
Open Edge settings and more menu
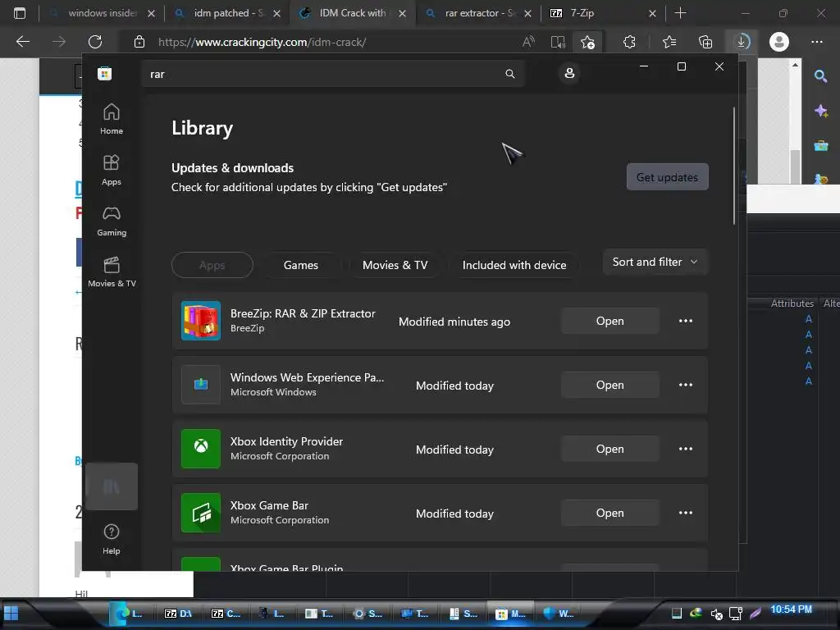click(817, 42)
